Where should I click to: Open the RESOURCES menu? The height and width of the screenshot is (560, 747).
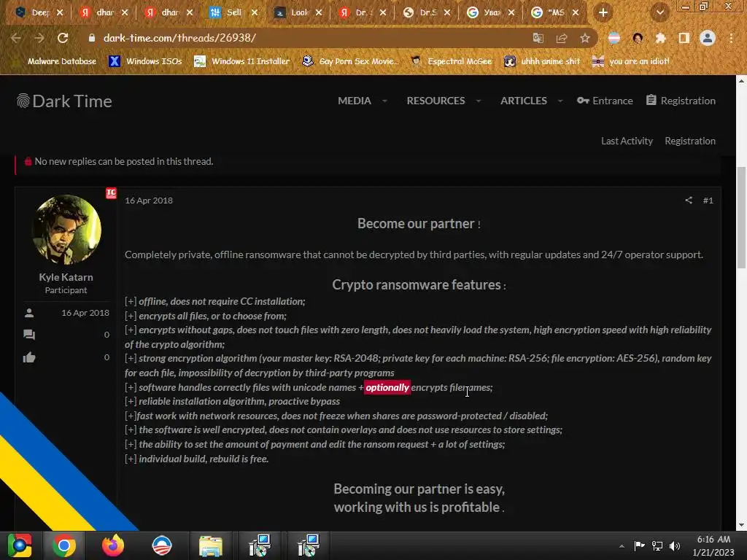(x=436, y=101)
